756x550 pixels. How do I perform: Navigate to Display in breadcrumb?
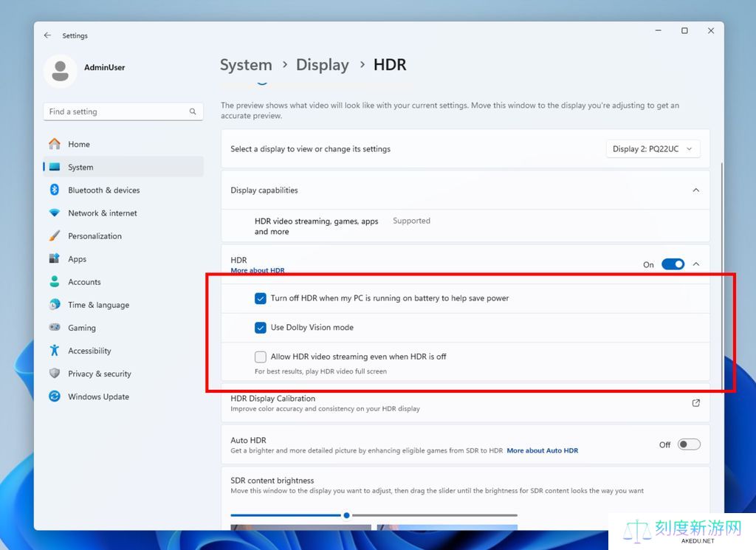tap(323, 64)
